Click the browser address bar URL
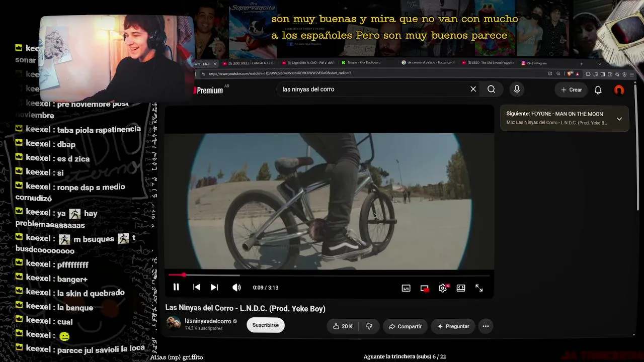 point(280,73)
